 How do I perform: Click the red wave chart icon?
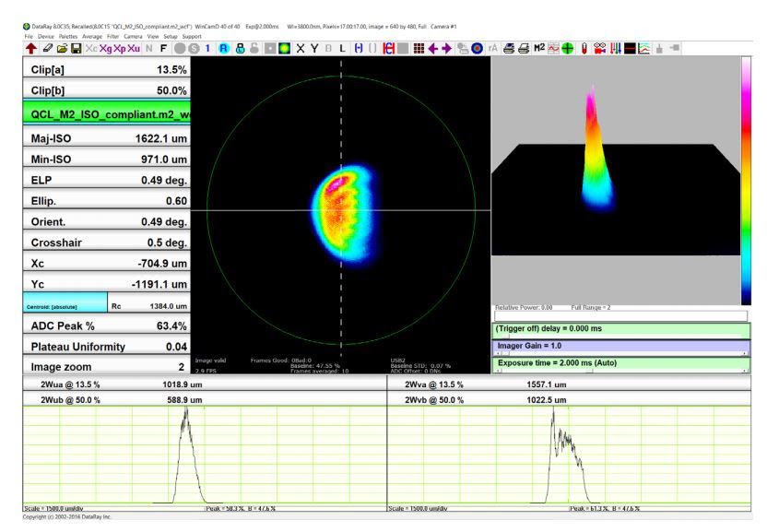pyautogui.click(x=553, y=48)
